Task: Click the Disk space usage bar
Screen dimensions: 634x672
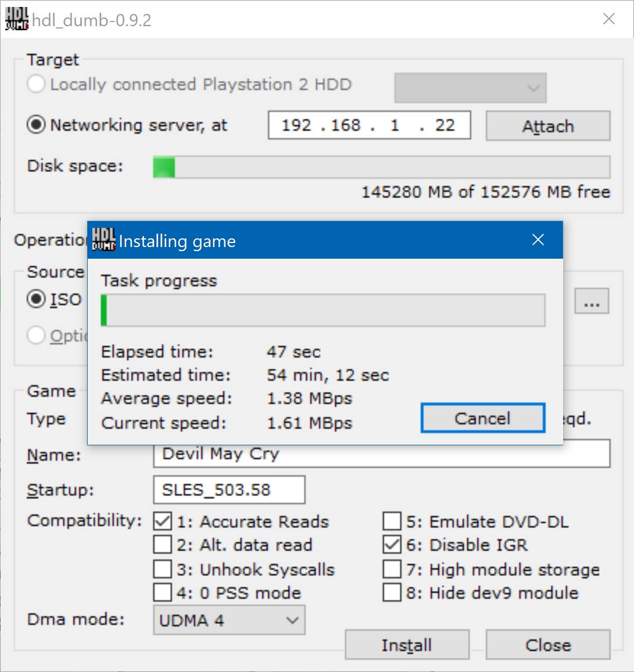Action: point(382,167)
